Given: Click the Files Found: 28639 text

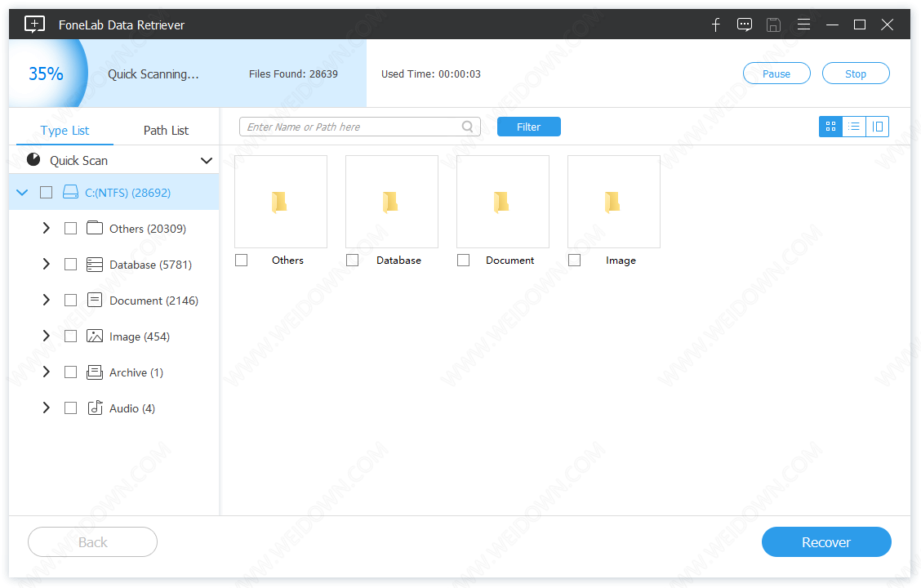Looking at the screenshot, I should coord(293,74).
